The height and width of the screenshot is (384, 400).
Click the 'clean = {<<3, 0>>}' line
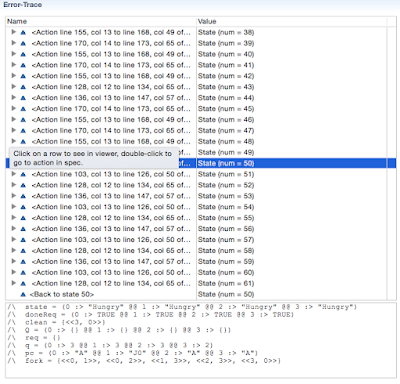pyautogui.click(x=56, y=322)
